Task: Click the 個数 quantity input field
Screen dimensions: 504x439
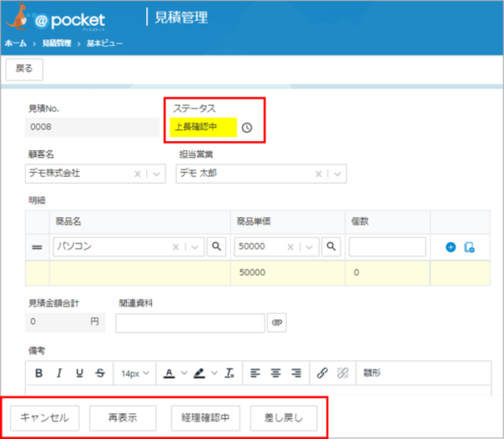Action: [387, 247]
